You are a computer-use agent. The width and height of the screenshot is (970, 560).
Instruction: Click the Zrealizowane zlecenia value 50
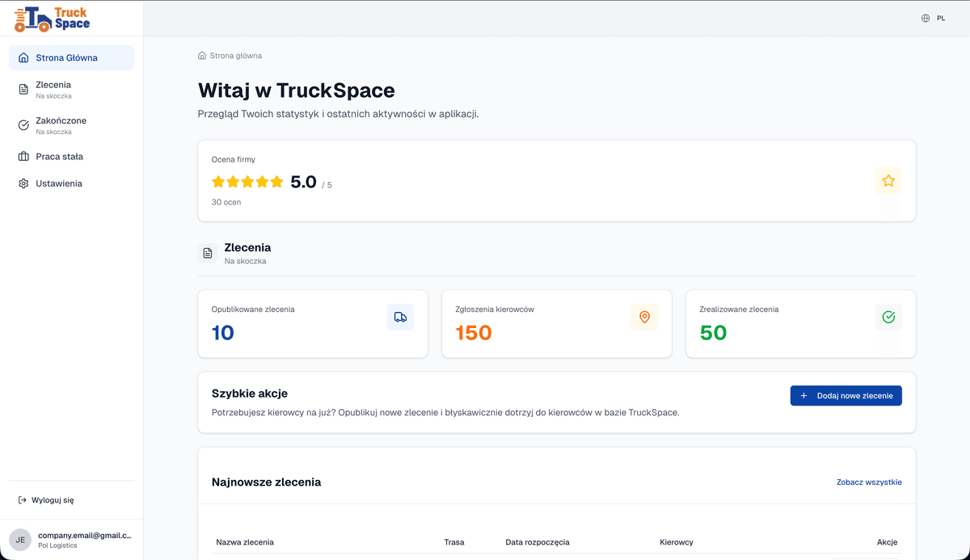(x=713, y=333)
